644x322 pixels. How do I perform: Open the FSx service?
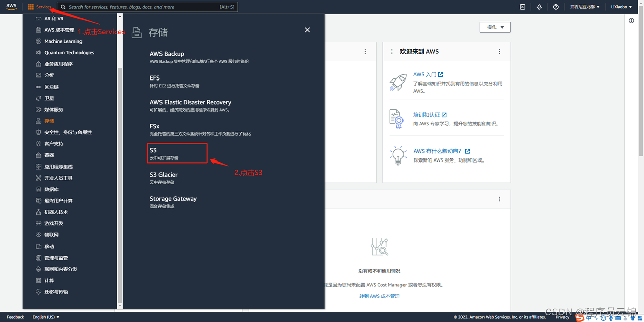click(x=154, y=126)
